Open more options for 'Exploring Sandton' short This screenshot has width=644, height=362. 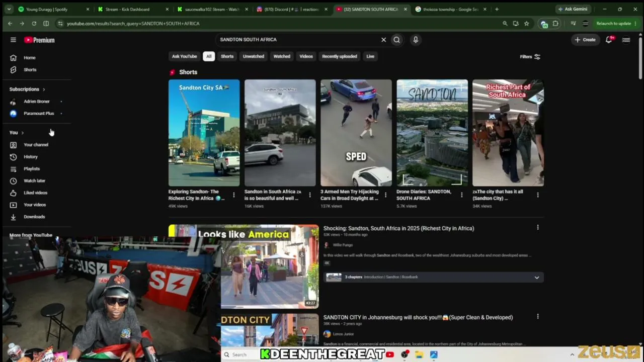pos(234,195)
